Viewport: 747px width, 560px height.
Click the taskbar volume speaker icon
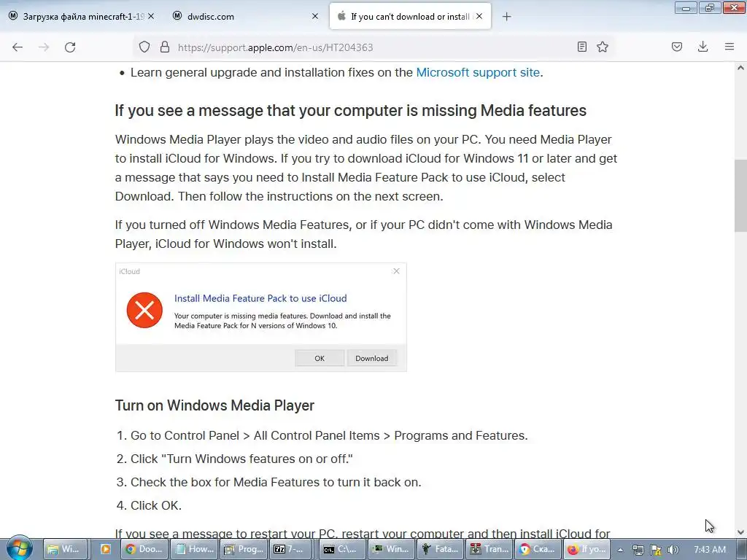673,550
